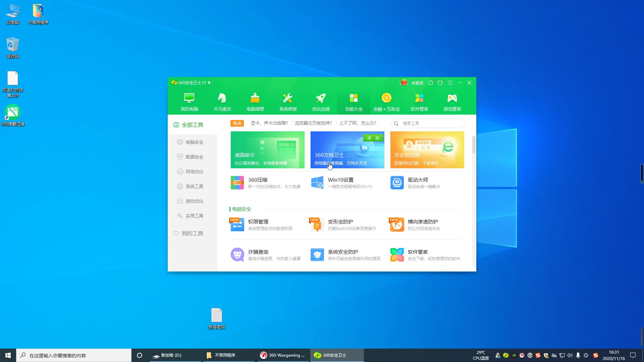Open 此电脑 desktop icon
The width and height of the screenshot is (644, 362).
(x=13, y=14)
